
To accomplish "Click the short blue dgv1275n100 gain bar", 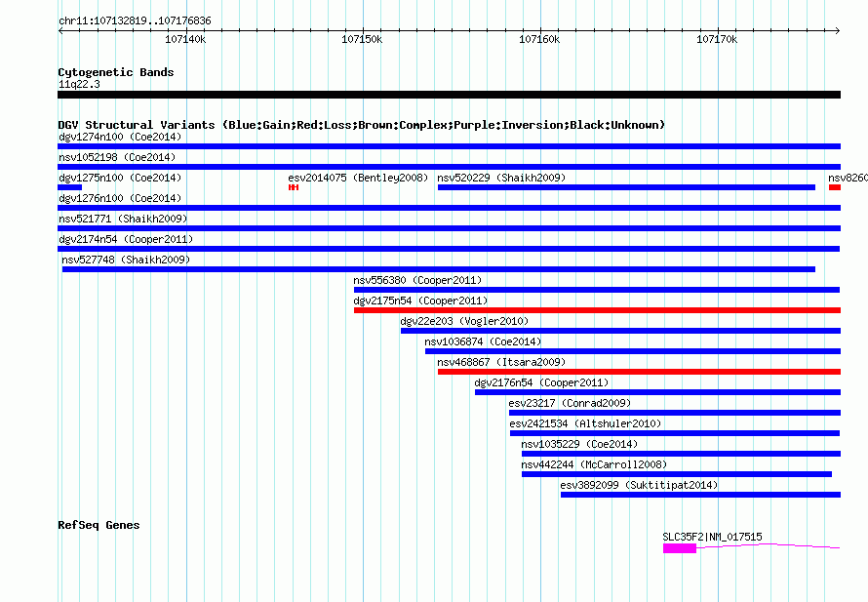I will pos(70,187).
